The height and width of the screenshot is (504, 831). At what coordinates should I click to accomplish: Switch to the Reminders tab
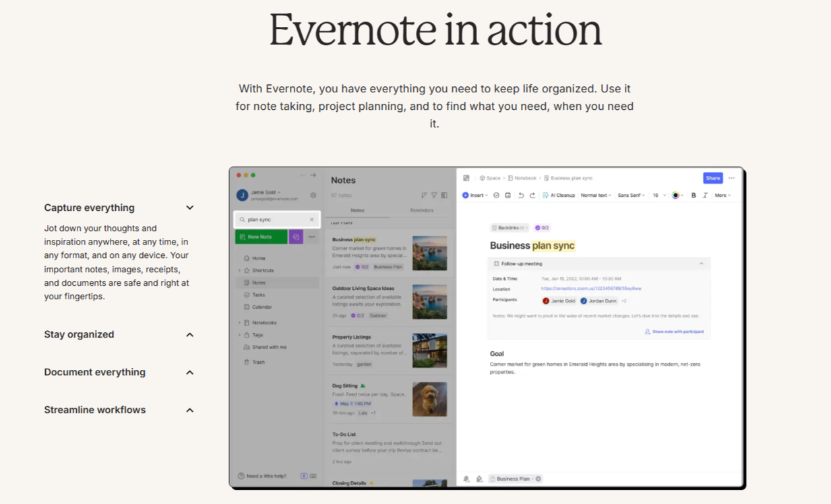422,211
